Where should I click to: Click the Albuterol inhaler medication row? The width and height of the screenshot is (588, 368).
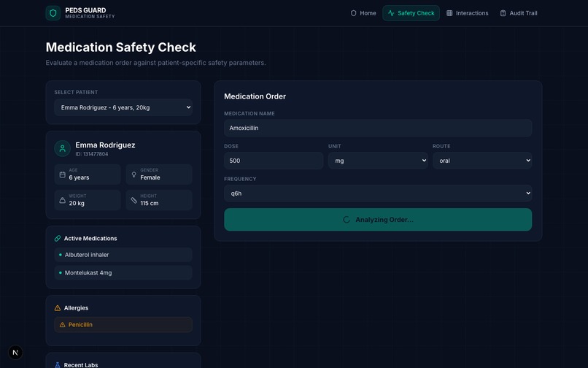(123, 255)
